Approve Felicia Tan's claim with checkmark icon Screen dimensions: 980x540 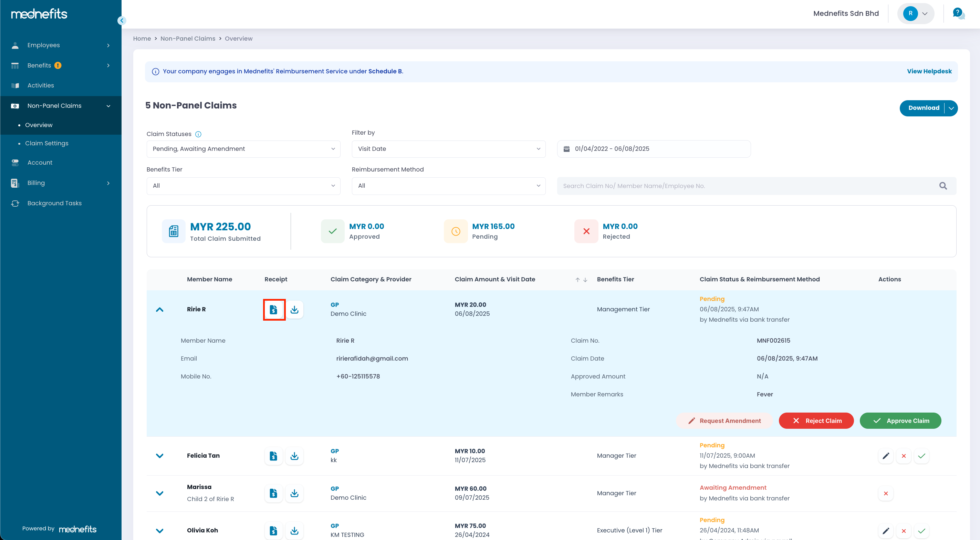(921, 456)
